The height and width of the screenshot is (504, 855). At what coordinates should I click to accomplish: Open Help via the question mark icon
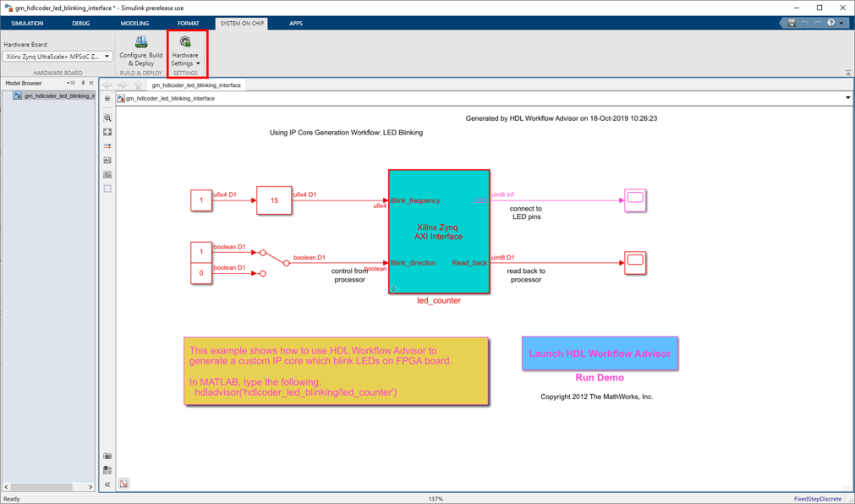tap(831, 23)
